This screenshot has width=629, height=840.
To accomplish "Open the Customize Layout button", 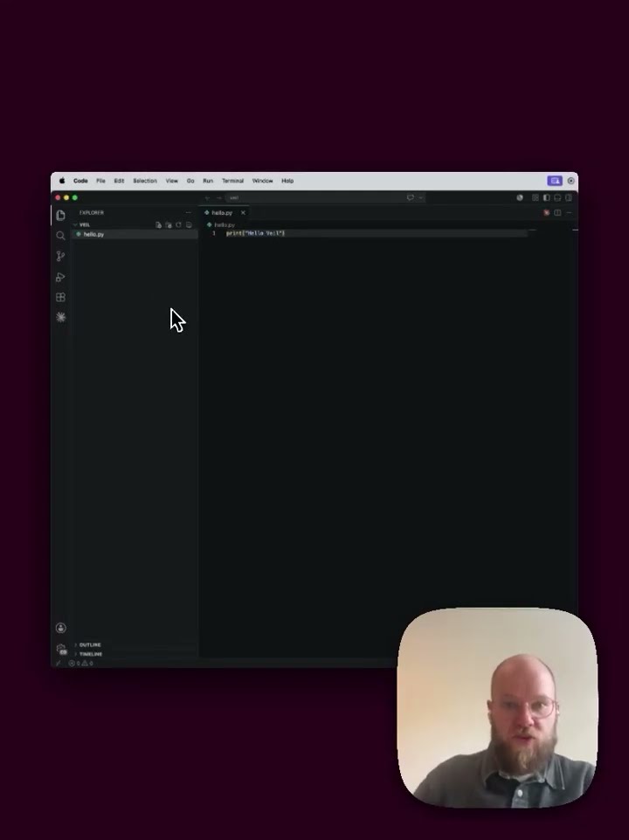I will tap(536, 197).
